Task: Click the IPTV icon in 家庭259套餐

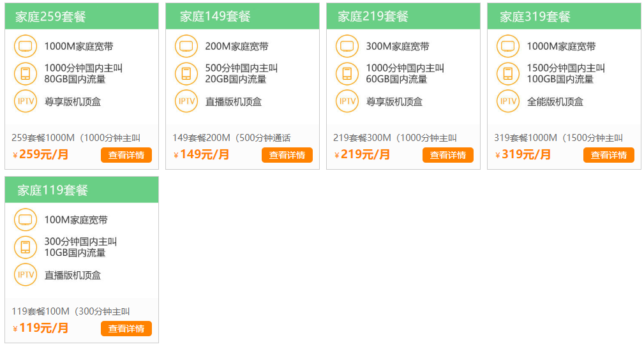Action: [x=26, y=101]
